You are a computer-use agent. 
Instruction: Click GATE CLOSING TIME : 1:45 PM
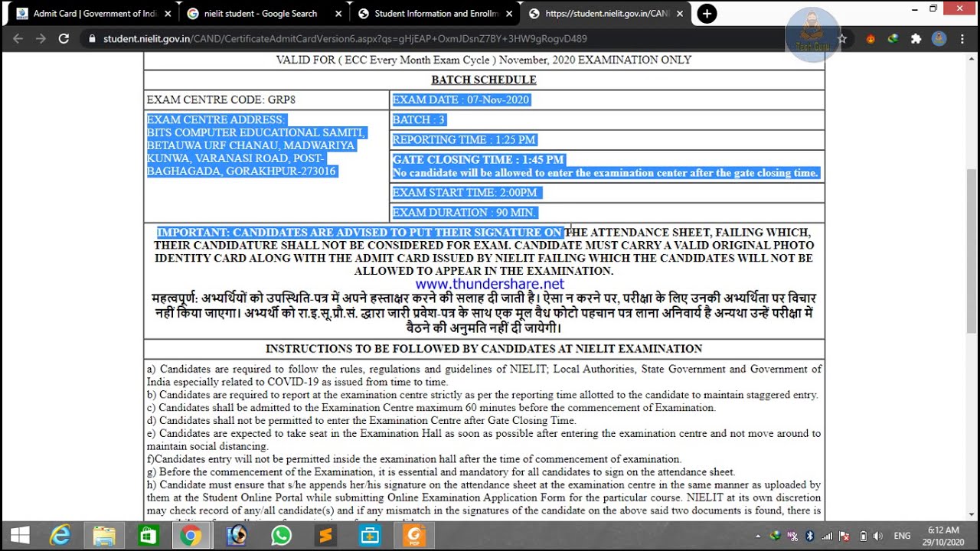coord(479,159)
